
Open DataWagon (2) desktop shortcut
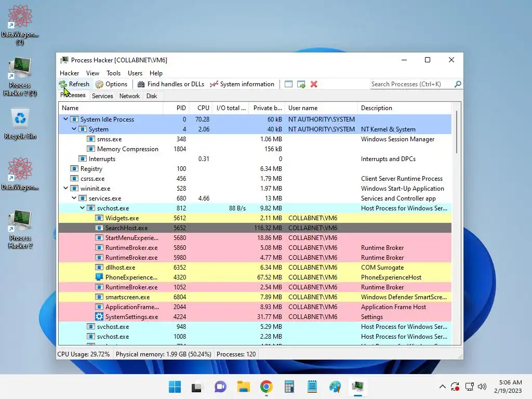20,25
